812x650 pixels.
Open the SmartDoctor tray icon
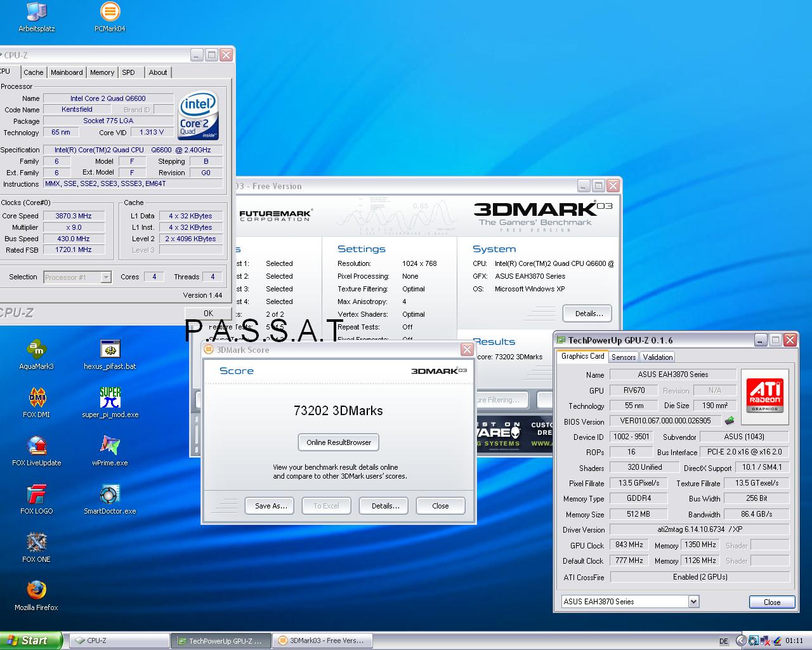point(753,641)
